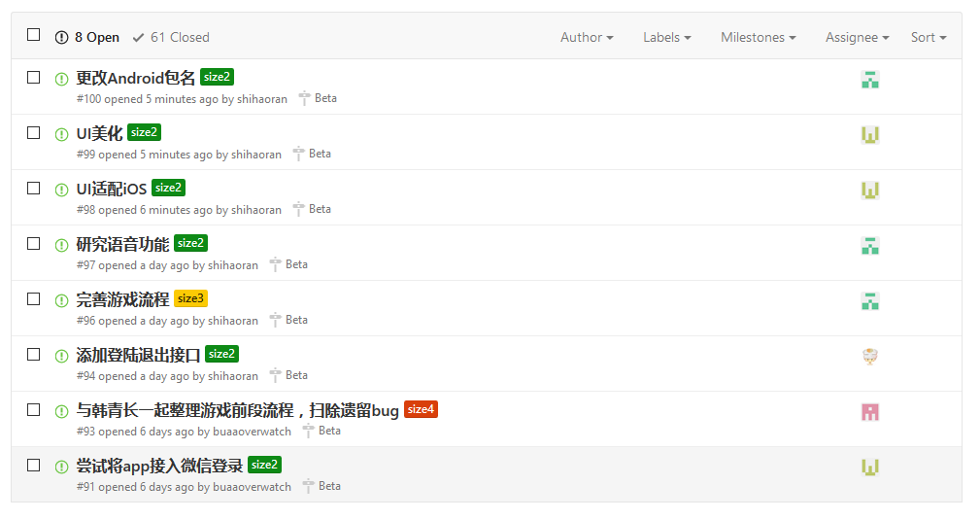
Task: Tick the checkbox for issue UI美化
Action: tap(34, 132)
